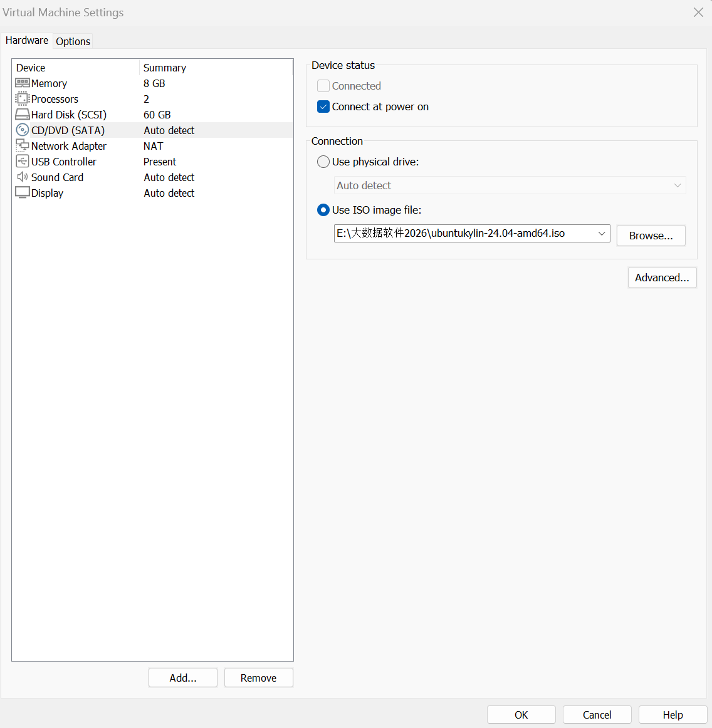
Task: Select the CD/DVD (SATA) row label
Action: [68, 130]
